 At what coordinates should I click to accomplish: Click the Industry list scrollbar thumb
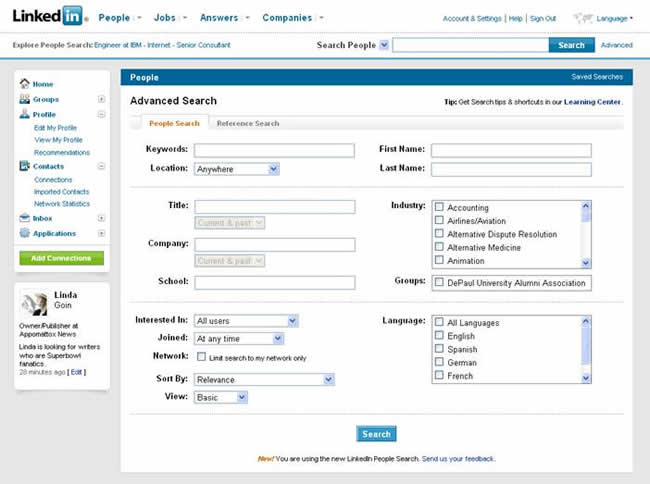pos(585,215)
